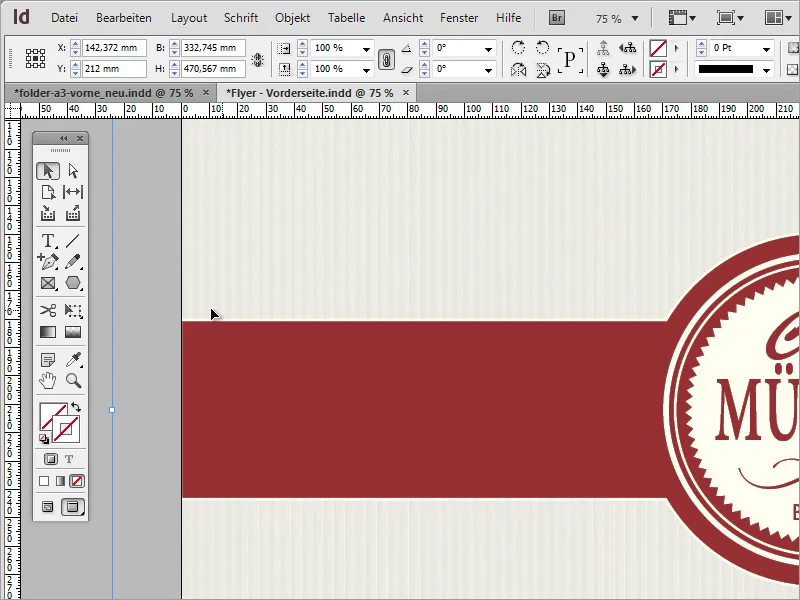
Task: Select the Eyedropper tool
Action: click(73, 360)
